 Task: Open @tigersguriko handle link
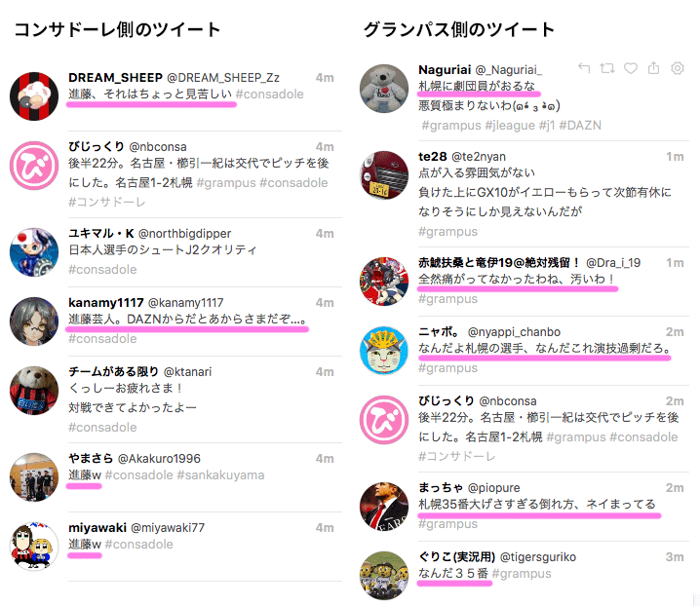pyautogui.click(x=538, y=557)
